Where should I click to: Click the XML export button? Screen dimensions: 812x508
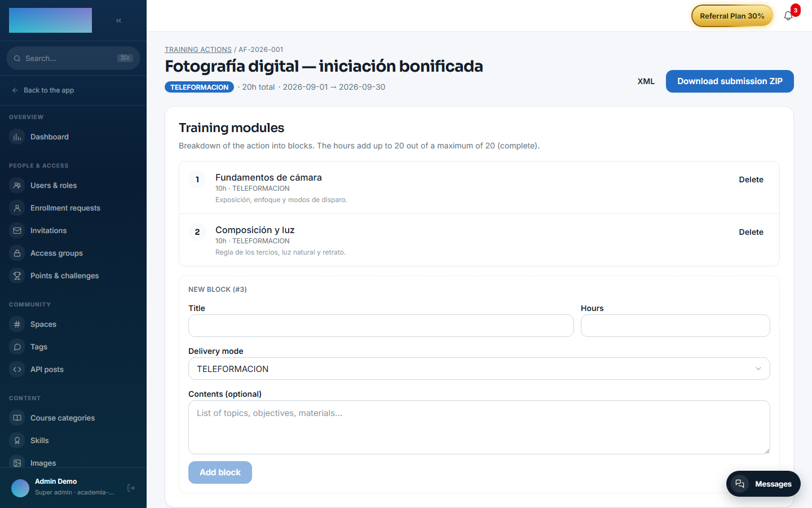tap(646, 81)
